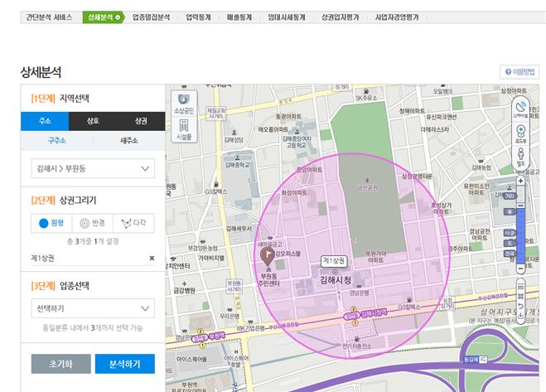546x392 pixels.
Task: Expand the 선택하기 business type dropdown
Action: point(92,308)
